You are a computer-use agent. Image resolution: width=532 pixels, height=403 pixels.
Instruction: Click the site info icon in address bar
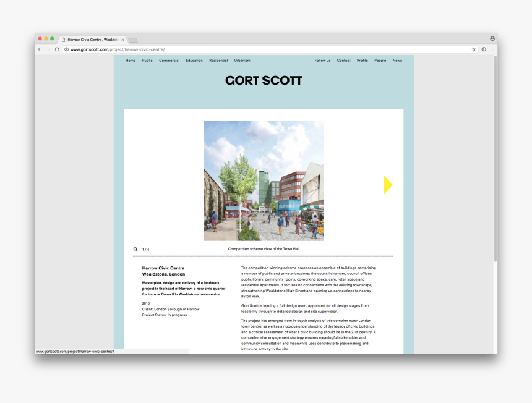tap(67, 49)
